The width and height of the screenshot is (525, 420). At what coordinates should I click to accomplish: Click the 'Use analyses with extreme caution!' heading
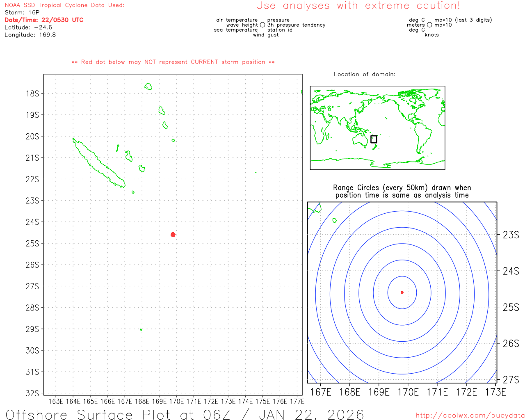coord(358,6)
